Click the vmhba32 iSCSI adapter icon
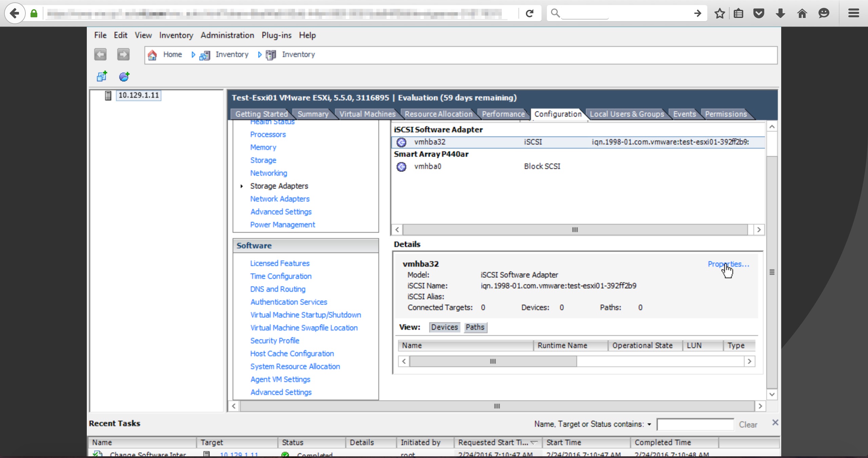 401,142
